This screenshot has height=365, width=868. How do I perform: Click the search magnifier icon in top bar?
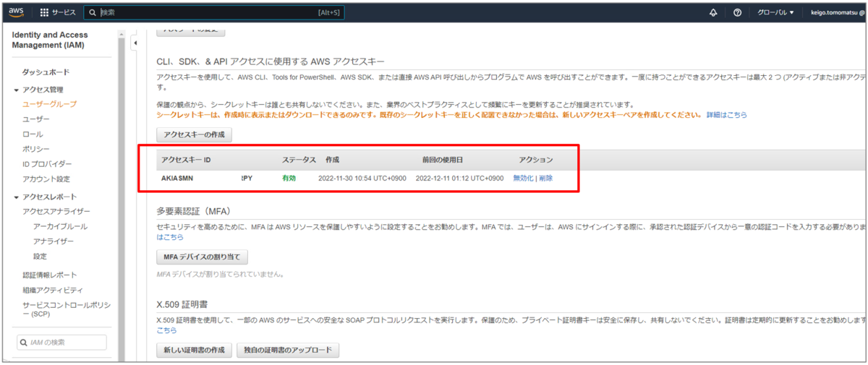tap(93, 13)
